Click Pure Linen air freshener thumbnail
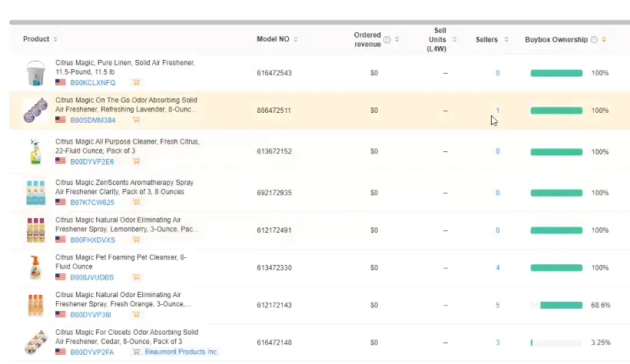Viewport: 630px width, 364px height. click(35, 73)
